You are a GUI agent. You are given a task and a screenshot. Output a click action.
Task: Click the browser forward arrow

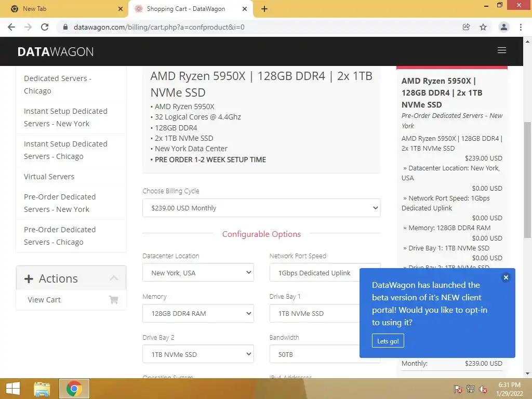click(x=28, y=27)
